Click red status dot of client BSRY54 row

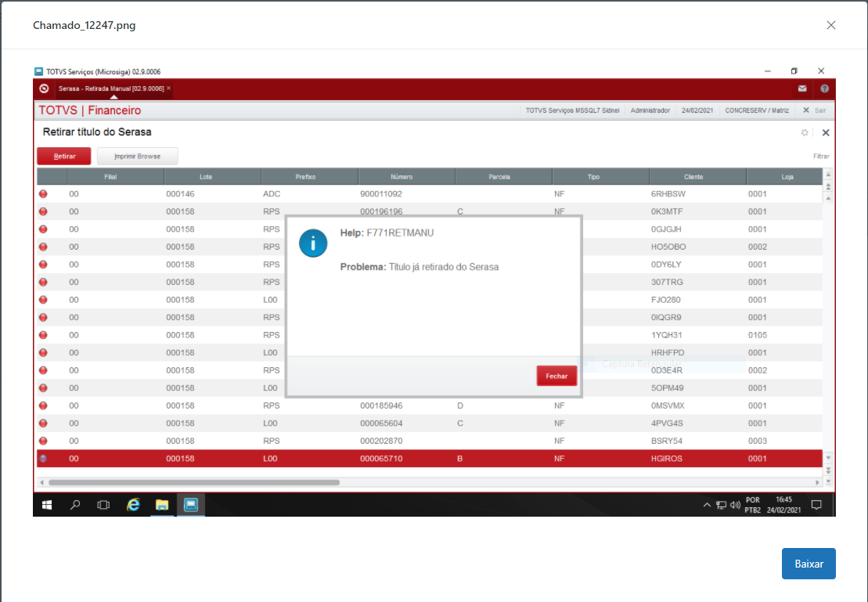pyautogui.click(x=43, y=441)
